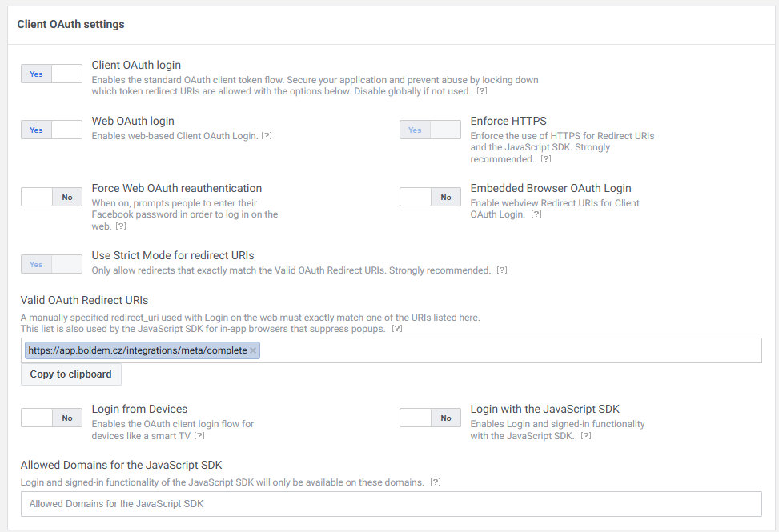Remove the app.boldem.cz redirect URI tag
Image resolution: width=779 pixels, height=532 pixels.
(x=253, y=350)
